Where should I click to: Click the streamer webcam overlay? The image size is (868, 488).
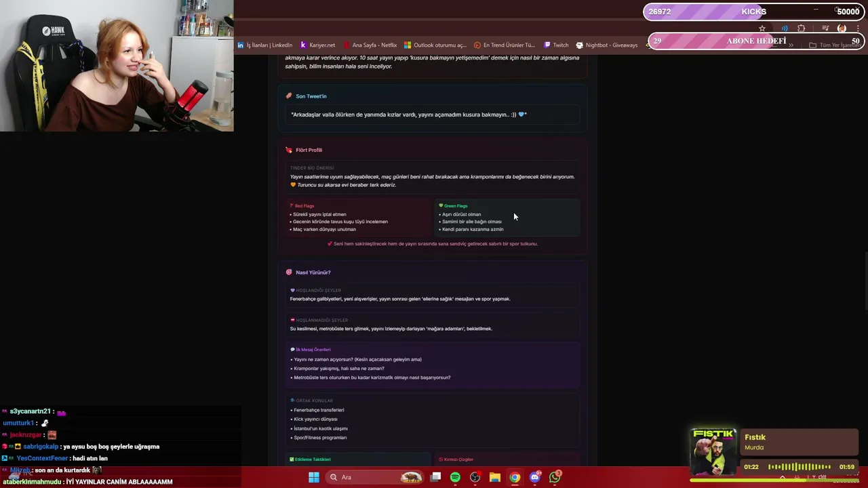pos(117,66)
